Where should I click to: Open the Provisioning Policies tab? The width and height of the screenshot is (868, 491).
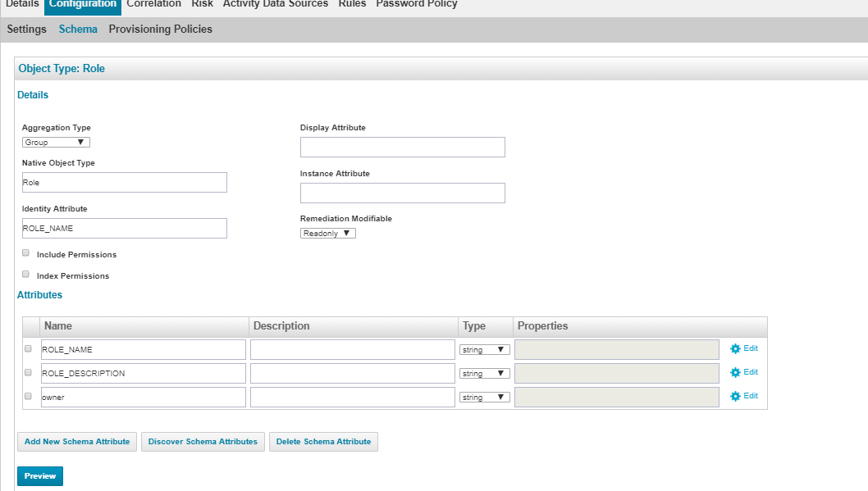pos(160,29)
